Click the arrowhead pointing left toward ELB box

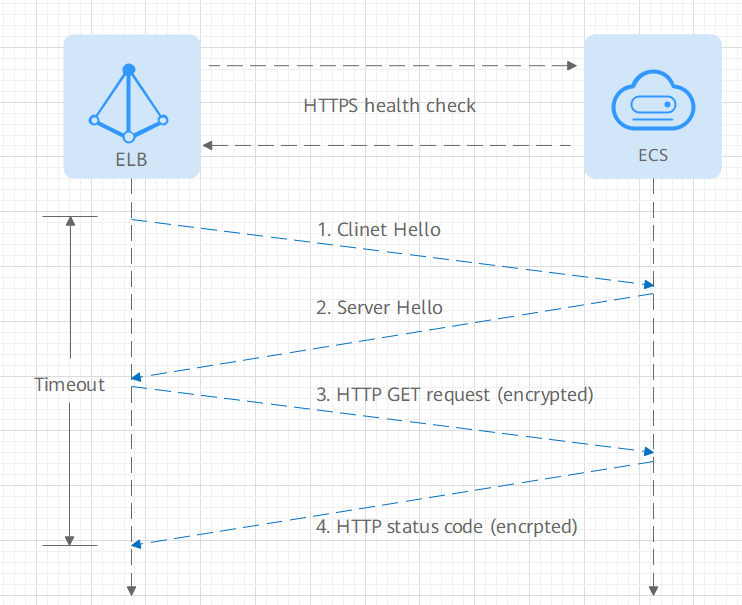(x=208, y=145)
